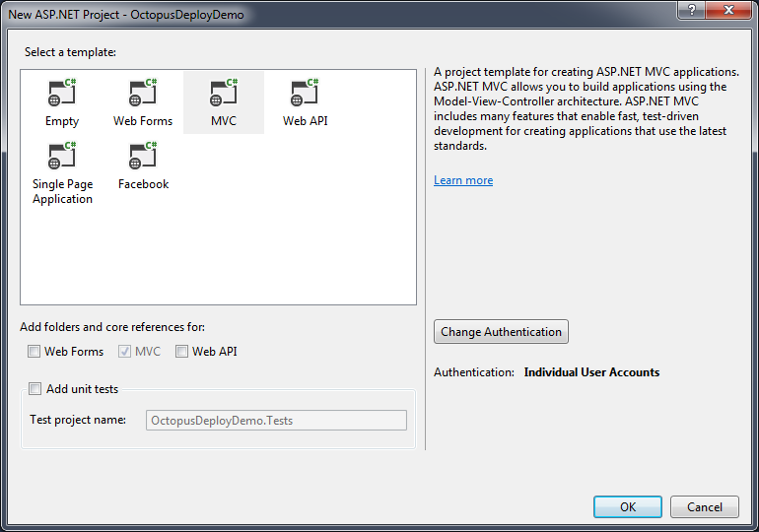Image resolution: width=759 pixels, height=532 pixels.
Task: Click the dialog title bar text
Action: tap(125, 16)
